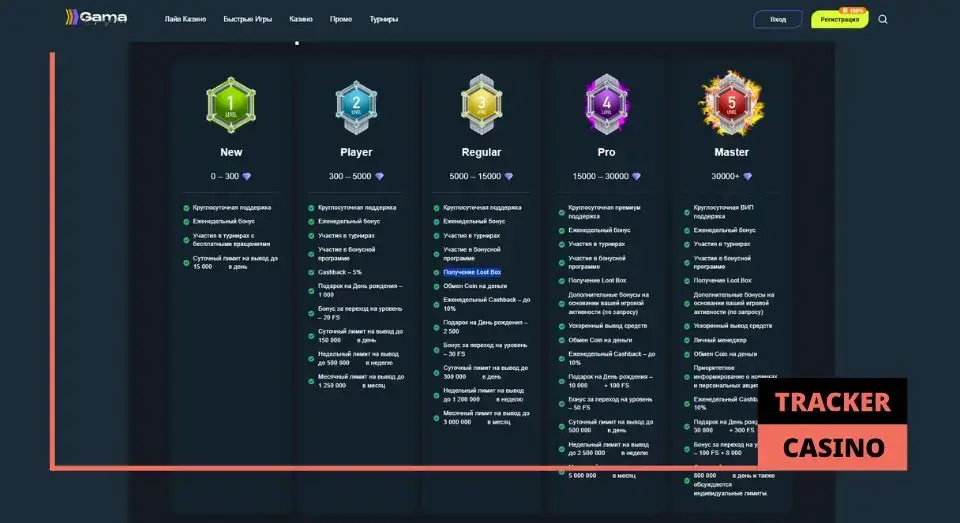Click the highlighted Получение Loot Box text

pos(472,273)
